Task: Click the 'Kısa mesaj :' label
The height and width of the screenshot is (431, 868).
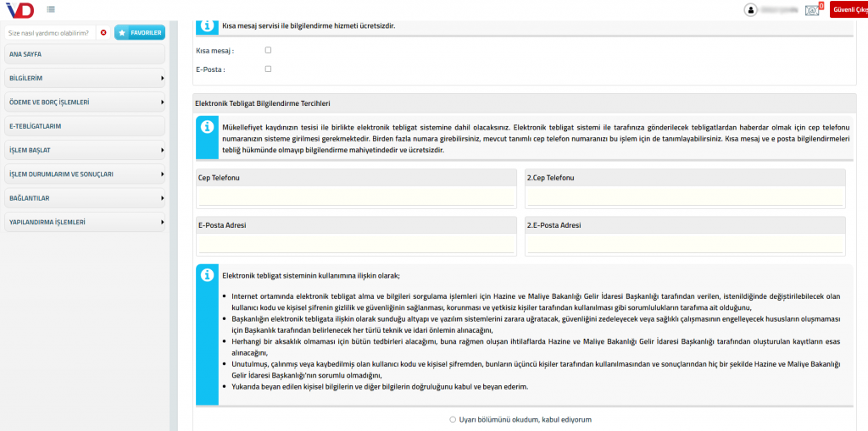Action: point(214,50)
